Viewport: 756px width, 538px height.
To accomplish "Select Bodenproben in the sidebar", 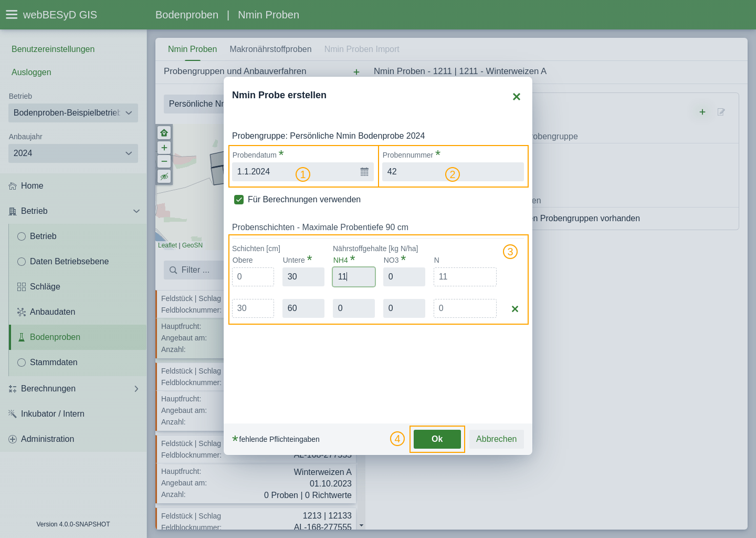I will 78,337.
